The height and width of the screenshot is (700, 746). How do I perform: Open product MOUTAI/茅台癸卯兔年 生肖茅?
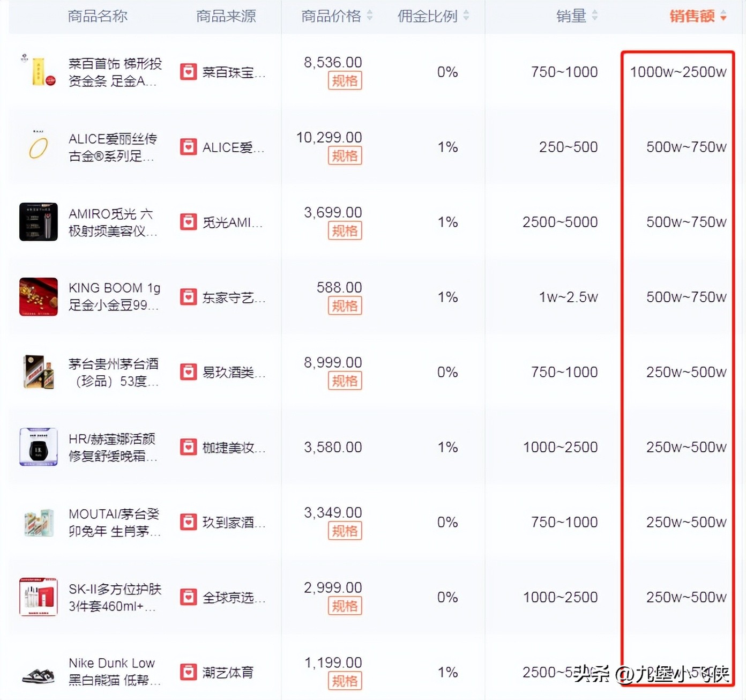click(114, 523)
